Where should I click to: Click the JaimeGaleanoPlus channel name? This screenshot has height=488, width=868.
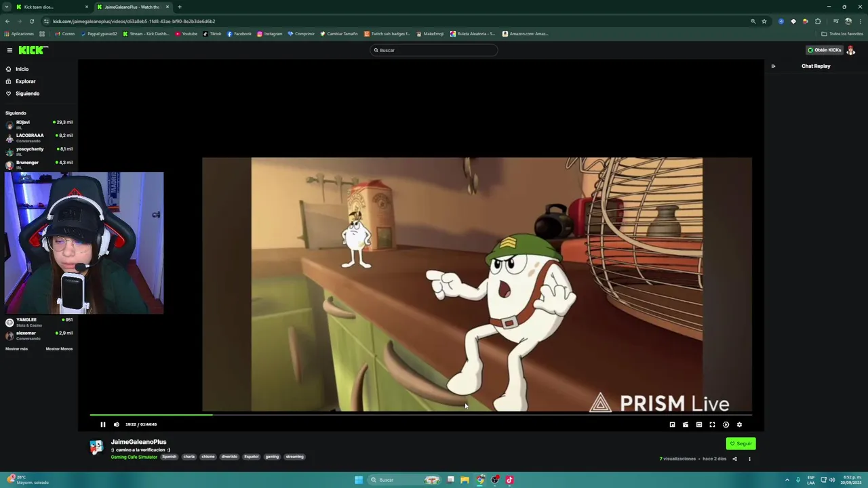click(138, 442)
